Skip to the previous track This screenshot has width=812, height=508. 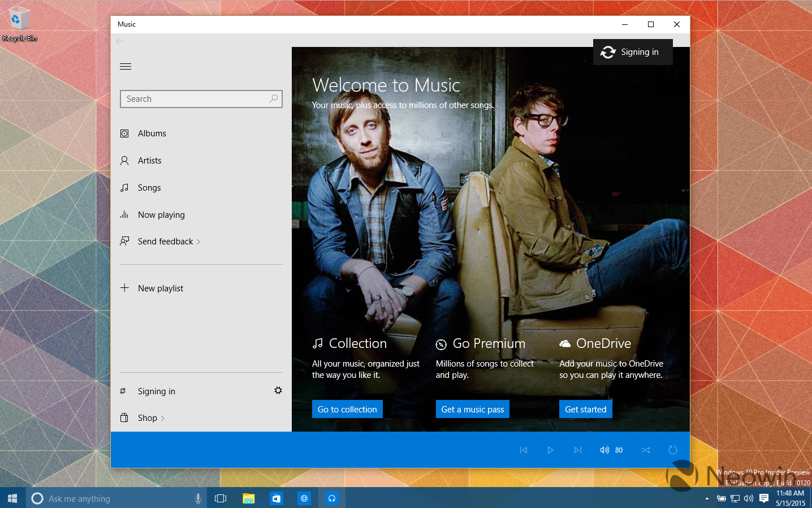[524, 450]
